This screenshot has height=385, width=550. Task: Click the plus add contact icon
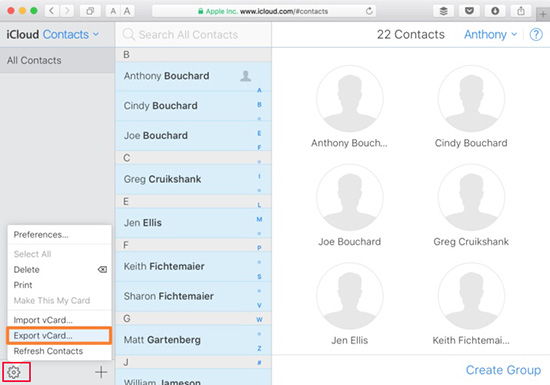coord(101,372)
